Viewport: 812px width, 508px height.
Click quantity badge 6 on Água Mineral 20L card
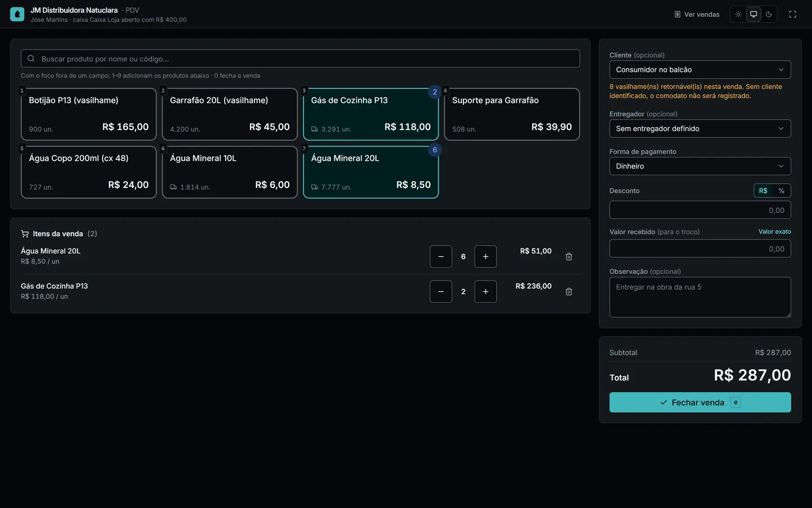[435, 150]
